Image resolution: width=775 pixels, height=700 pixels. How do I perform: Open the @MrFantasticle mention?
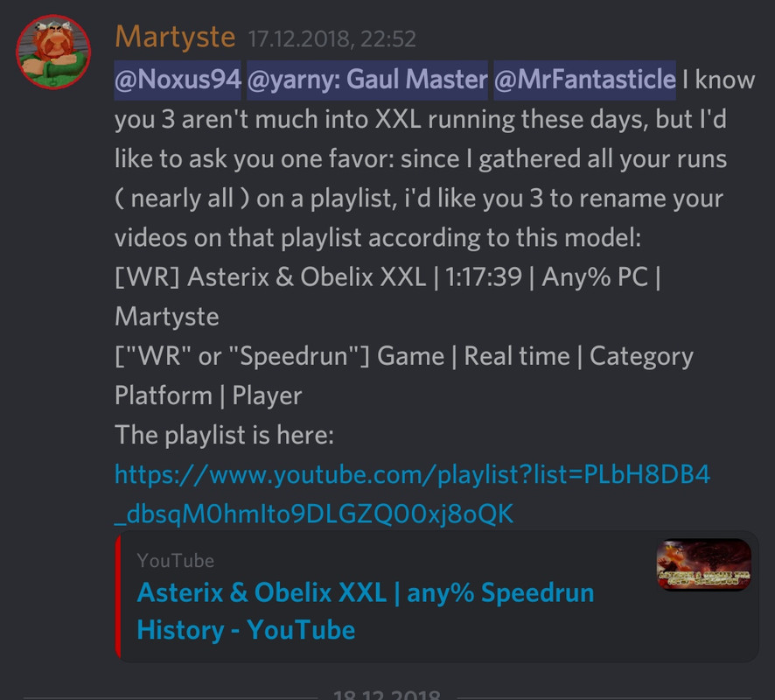click(584, 80)
